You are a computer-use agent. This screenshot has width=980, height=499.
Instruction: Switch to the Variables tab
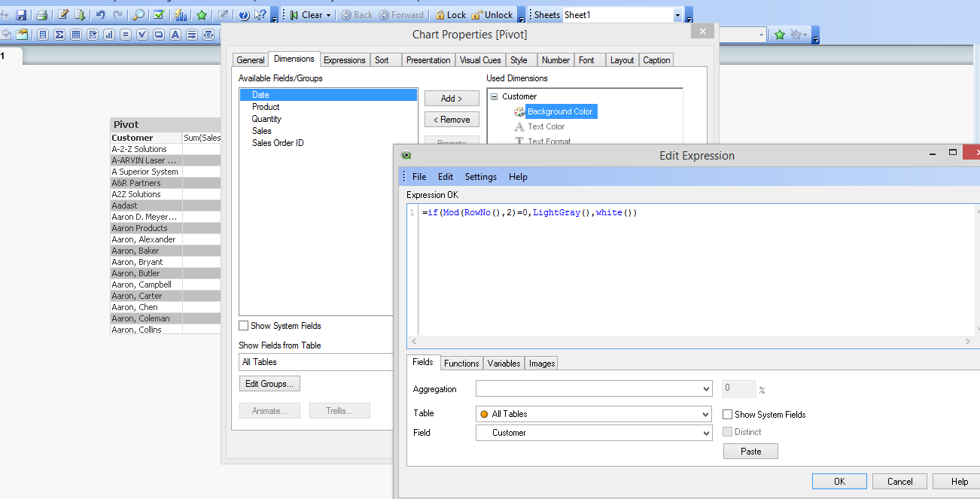(504, 363)
